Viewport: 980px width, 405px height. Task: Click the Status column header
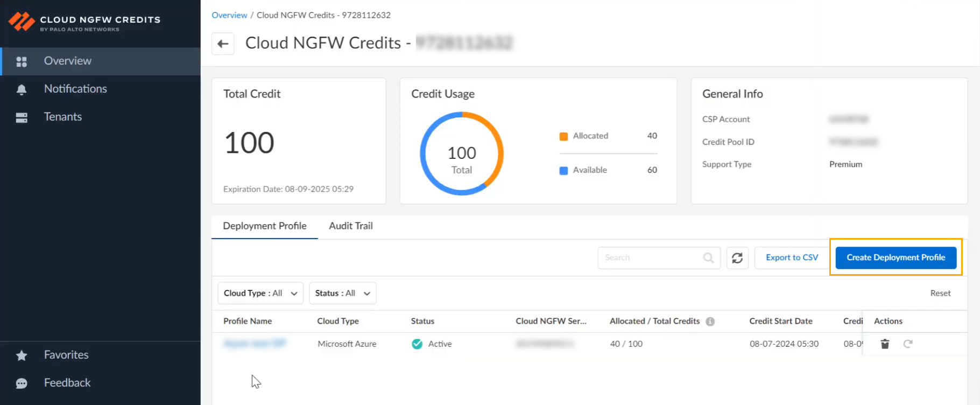[422, 322]
